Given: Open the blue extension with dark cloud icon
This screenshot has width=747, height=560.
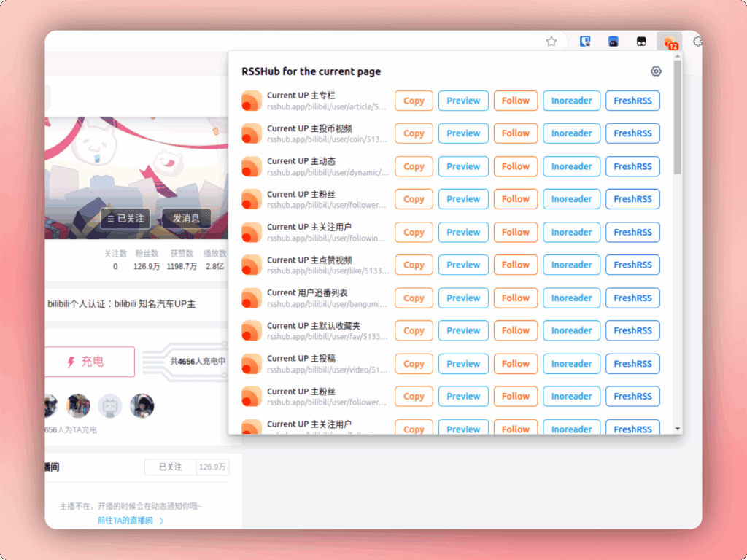Looking at the screenshot, I should [613, 42].
